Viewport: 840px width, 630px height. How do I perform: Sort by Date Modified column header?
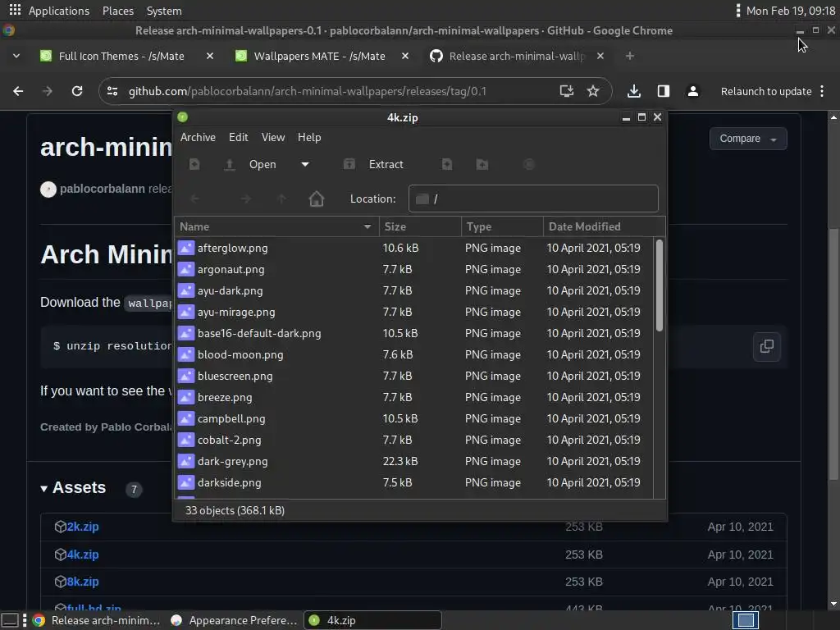(x=604, y=226)
